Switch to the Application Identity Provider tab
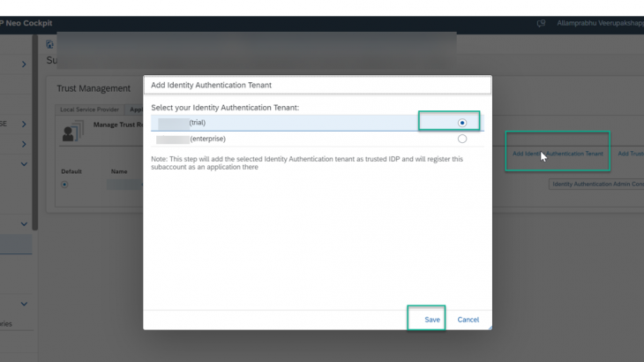 coord(137,109)
